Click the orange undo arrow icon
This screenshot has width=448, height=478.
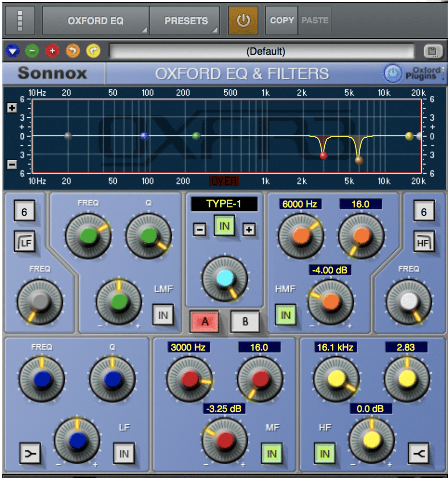72,51
